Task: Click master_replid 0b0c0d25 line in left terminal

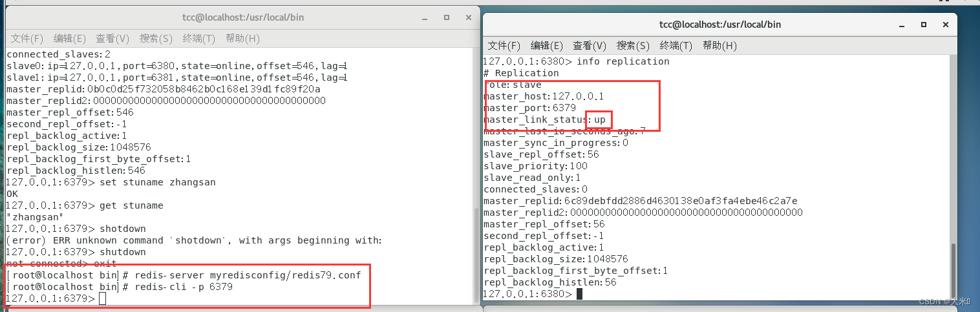Action: pos(163,89)
